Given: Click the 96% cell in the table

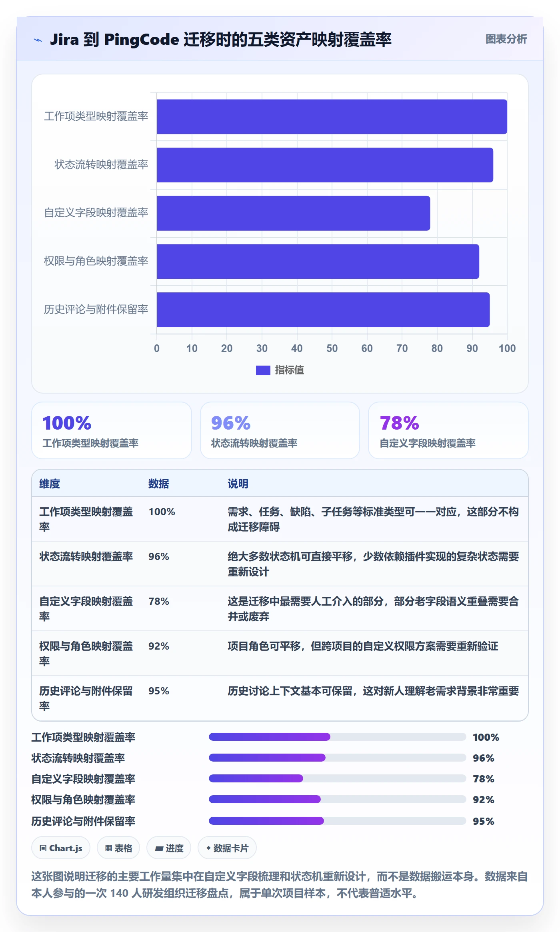Looking at the screenshot, I should click(159, 557).
